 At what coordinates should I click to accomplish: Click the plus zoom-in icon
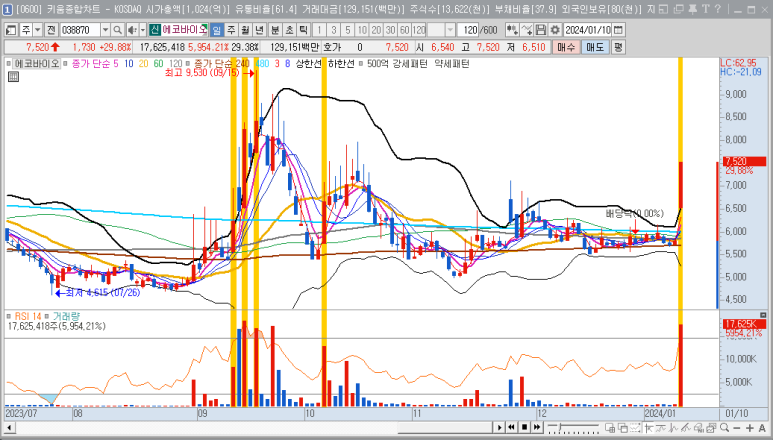click(x=750, y=428)
